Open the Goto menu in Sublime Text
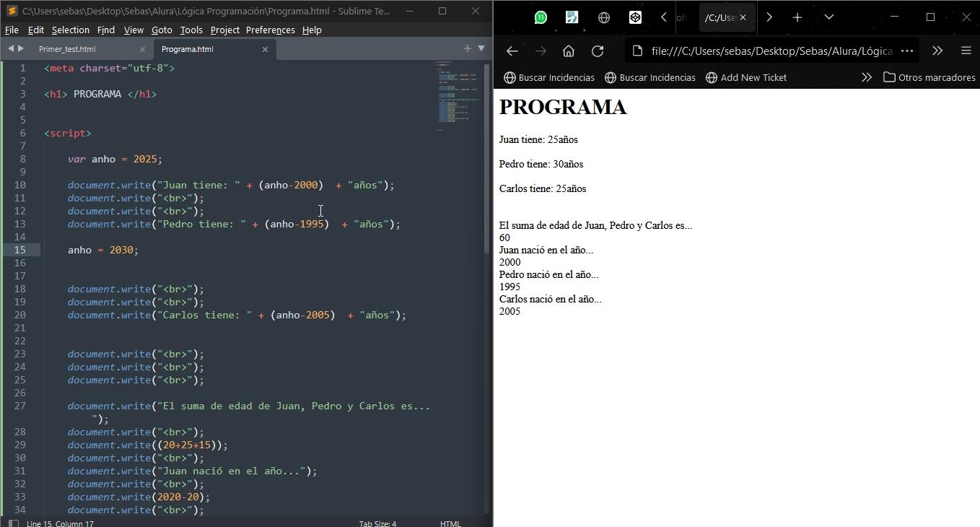980x527 pixels. click(162, 30)
